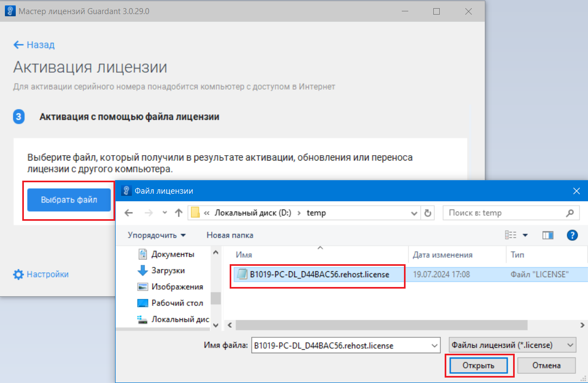Refresh the temp folder listing

pos(428,213)
